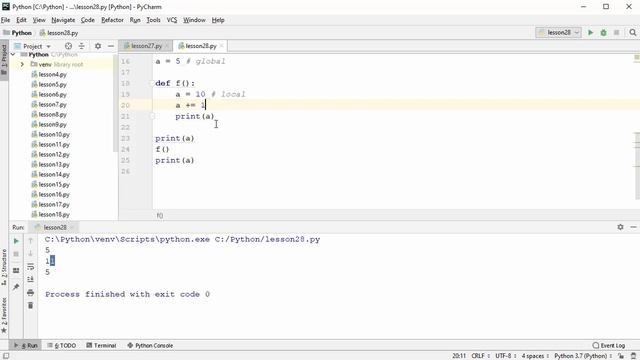Clear the console with the trash icon
Screen dimensions: 640x360
[x=31, y=305]
